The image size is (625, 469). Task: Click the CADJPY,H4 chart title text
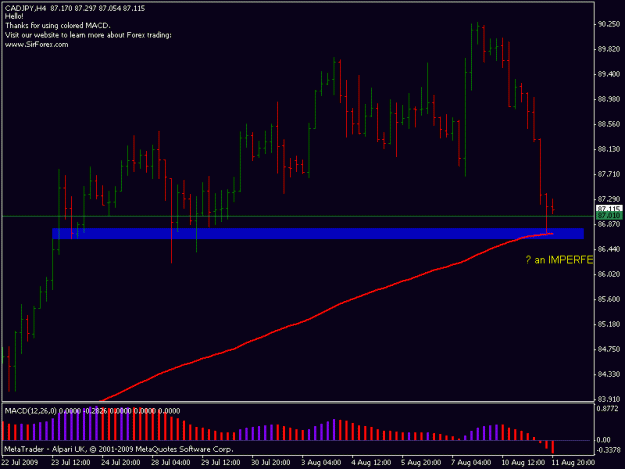pos(75,8)
